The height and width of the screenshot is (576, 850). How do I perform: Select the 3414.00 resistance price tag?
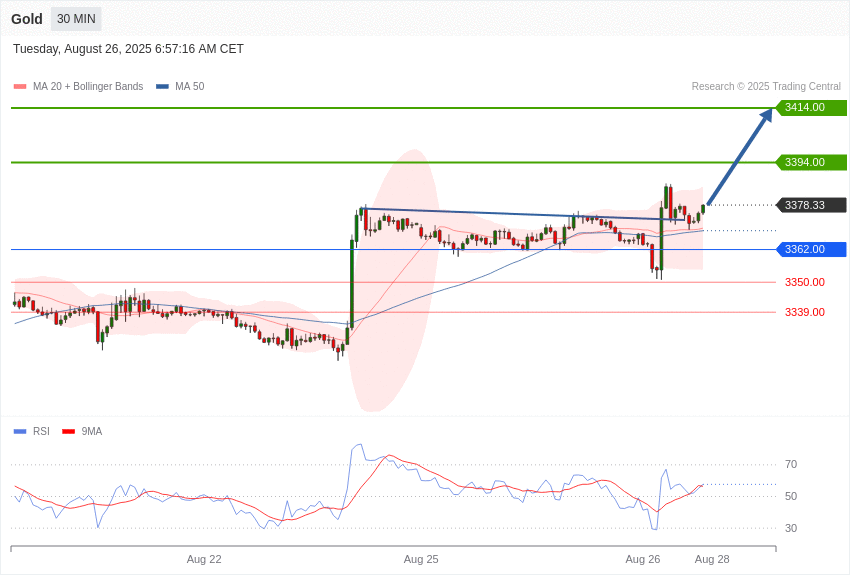tap(812, 107)
